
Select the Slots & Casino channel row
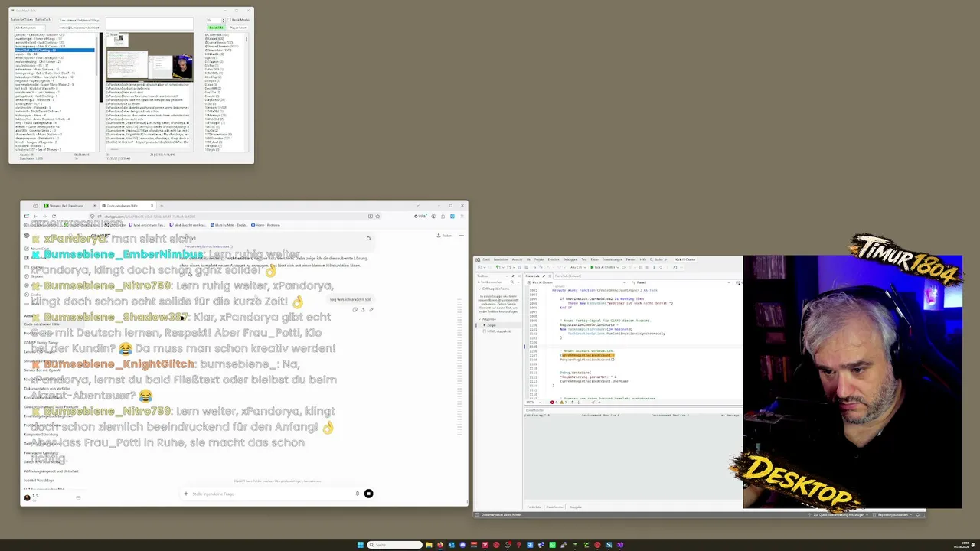click(54, 47)
